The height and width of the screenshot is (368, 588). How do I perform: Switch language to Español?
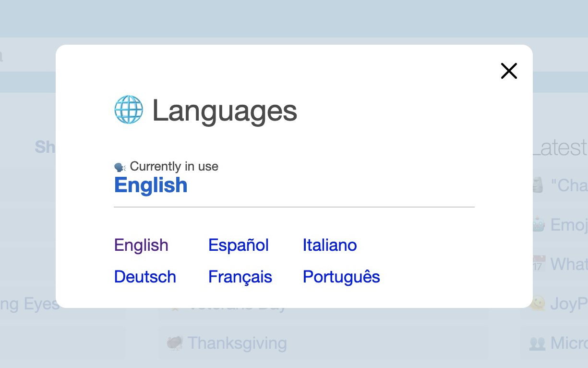pyautogui.click(x=239, y=245)
